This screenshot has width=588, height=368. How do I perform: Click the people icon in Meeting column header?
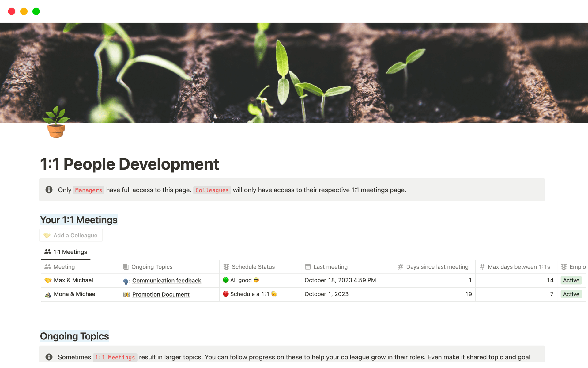point(47,267)
